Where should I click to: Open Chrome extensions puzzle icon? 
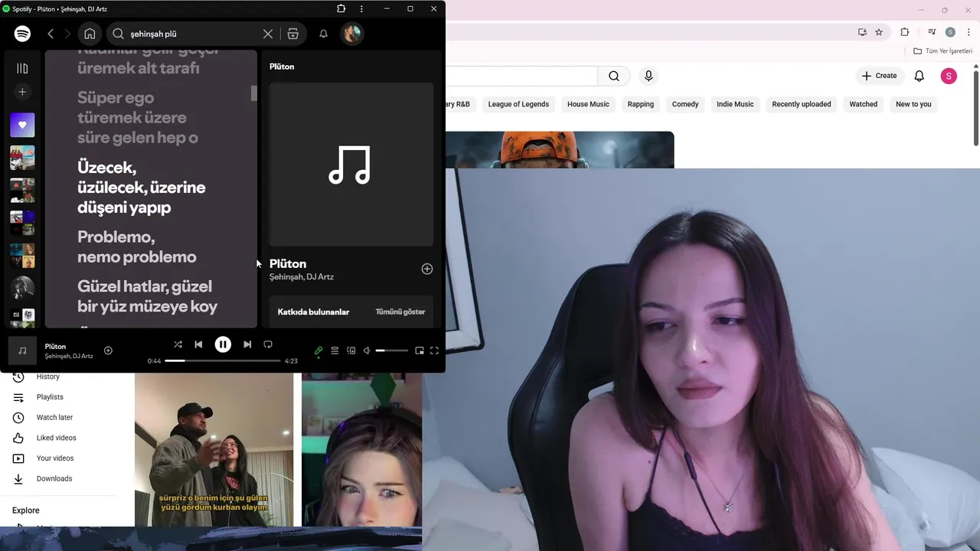pyautogui.click(x=904, y=32)
